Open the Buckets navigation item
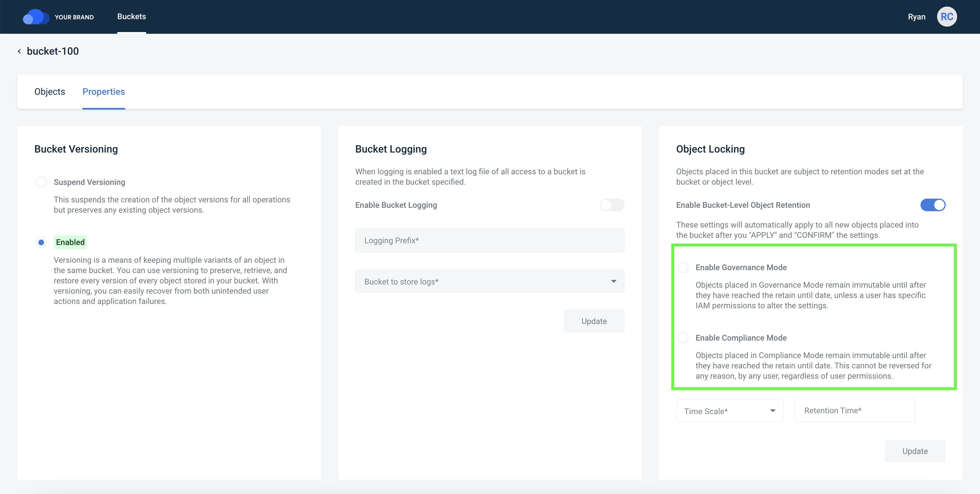 coord(132,16)
